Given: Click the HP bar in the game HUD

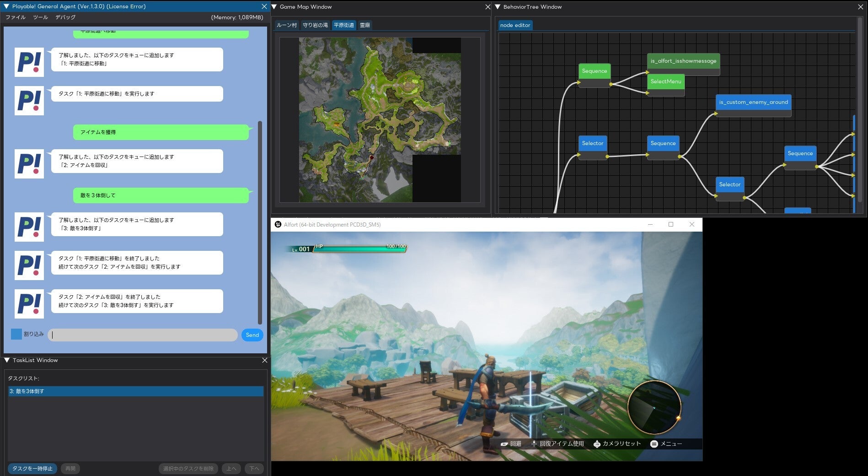Looking at the screenshot, I should [x=359, y=249].
